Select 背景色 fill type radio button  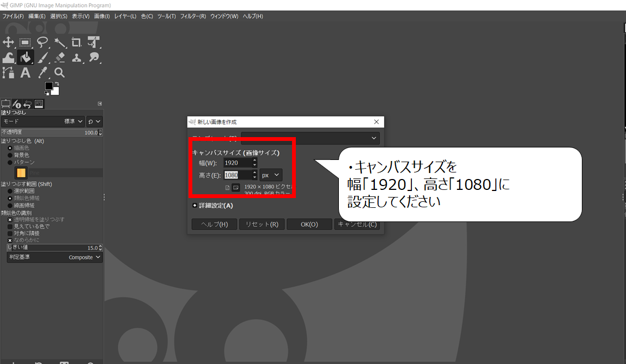click(x=10, y=155)
